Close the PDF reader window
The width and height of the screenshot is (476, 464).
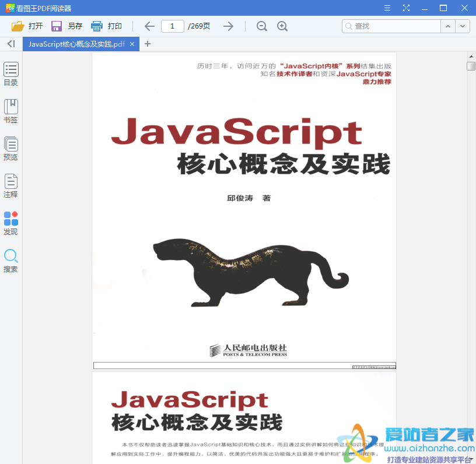point(464,8)
